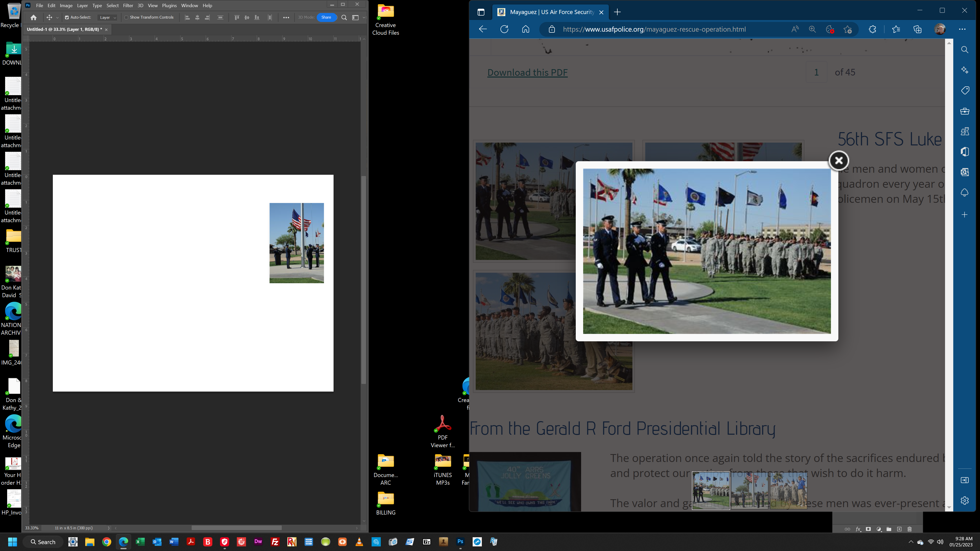The image size is (980, 551).
Task: Open the Layer menu in Photoshop
Action: (x=82, y=5)
